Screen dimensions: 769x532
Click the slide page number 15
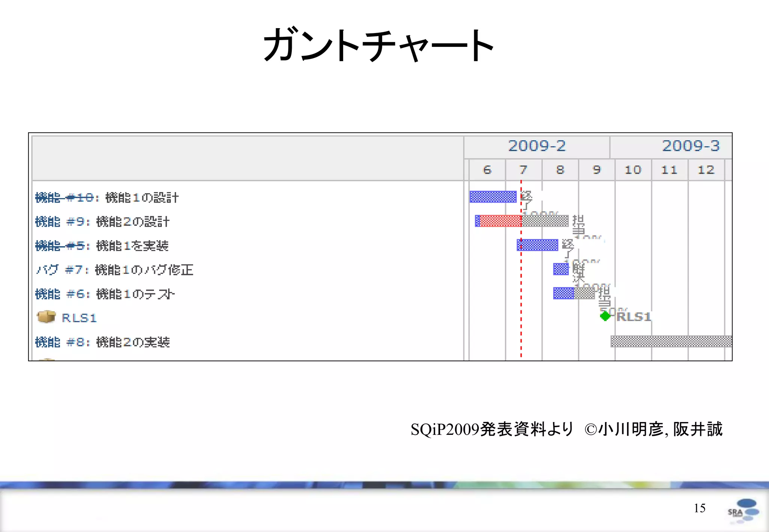(700, 508)
